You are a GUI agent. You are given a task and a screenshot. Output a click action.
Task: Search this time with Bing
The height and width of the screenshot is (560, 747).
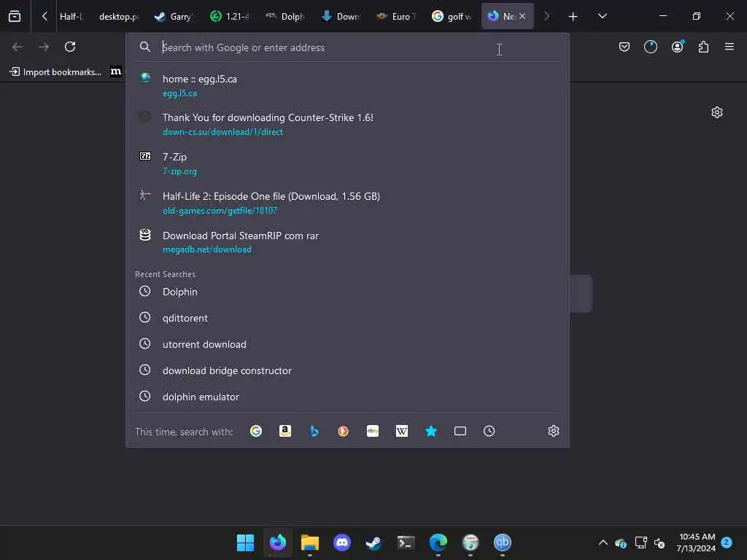(314, 431)
